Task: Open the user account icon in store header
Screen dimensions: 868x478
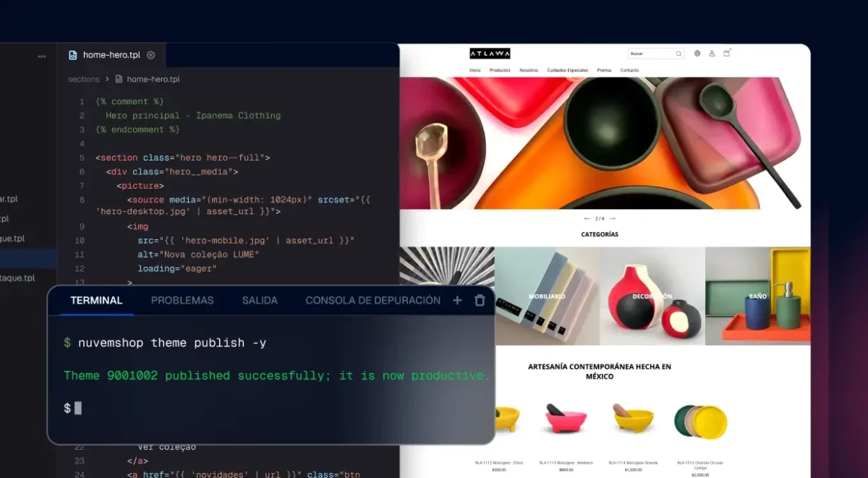Action: click(712, 54)
